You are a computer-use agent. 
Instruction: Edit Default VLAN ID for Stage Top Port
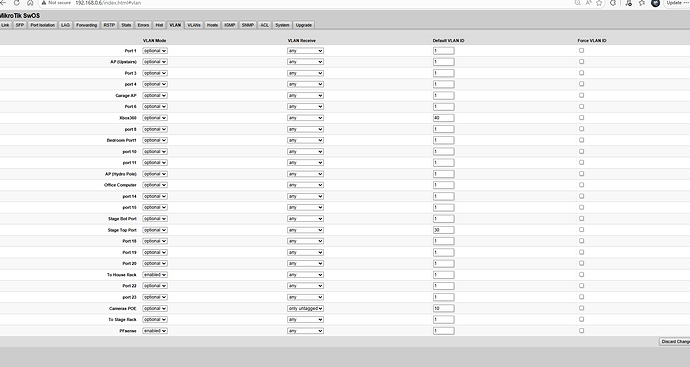point(443,230)
